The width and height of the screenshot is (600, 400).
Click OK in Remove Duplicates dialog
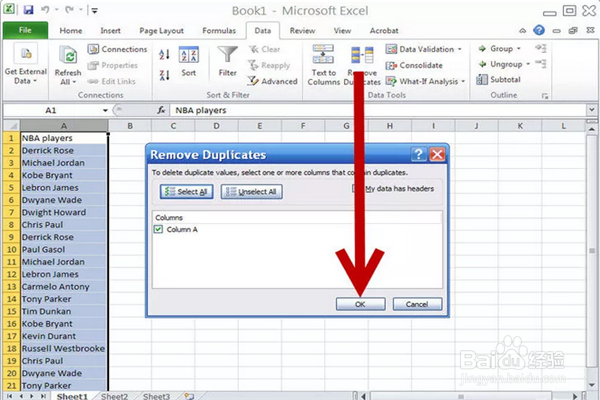point(360,304)
